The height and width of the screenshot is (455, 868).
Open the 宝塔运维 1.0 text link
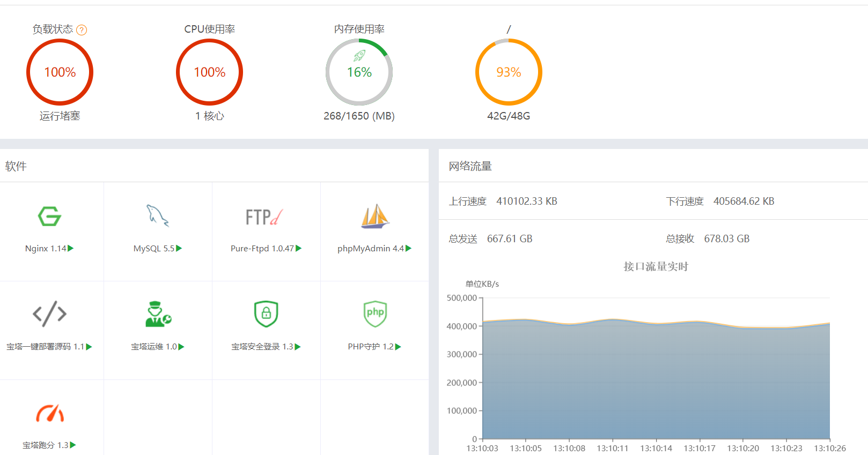coord(154,347)
